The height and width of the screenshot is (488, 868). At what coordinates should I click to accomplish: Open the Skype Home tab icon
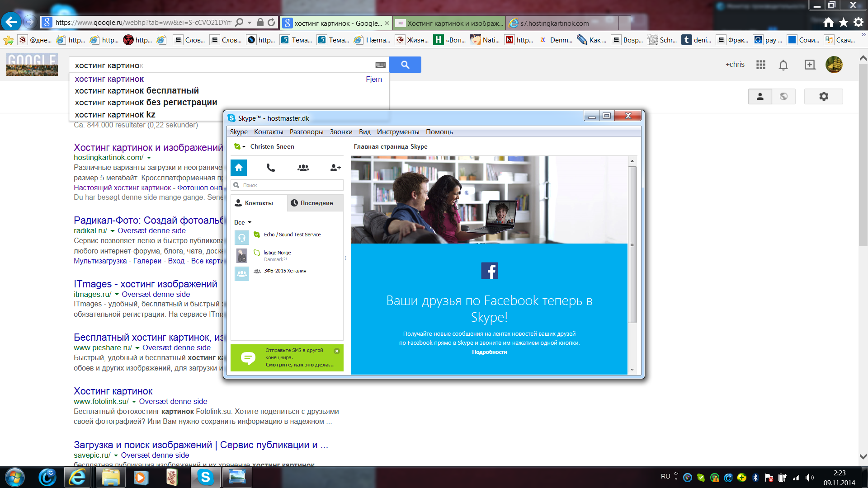pyautogui.click(x=239, y=168)
